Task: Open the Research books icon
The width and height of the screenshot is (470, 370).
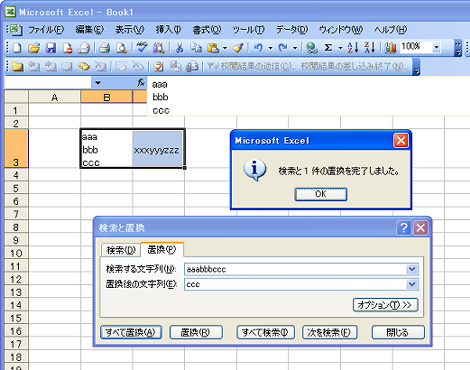Action: pos(159,48)
